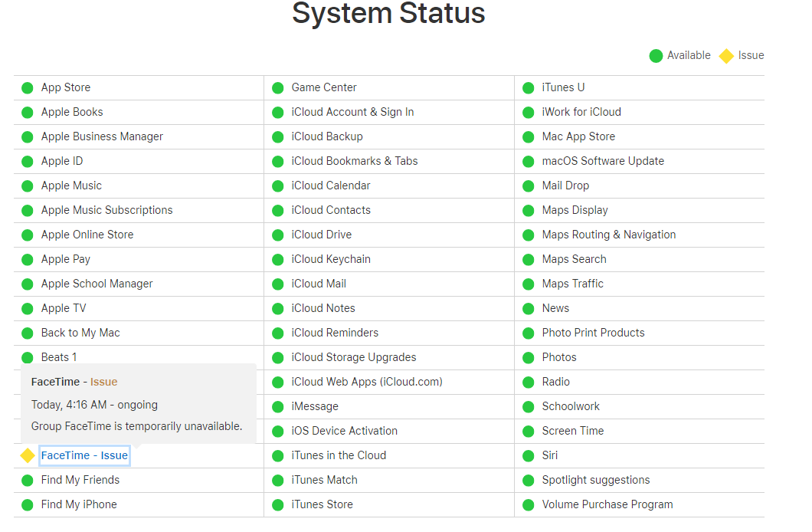Image resolution: width=812 pixels, height=532 pixels.
Task: Select the green status dot next to iMessage
Action: [278, 406]
